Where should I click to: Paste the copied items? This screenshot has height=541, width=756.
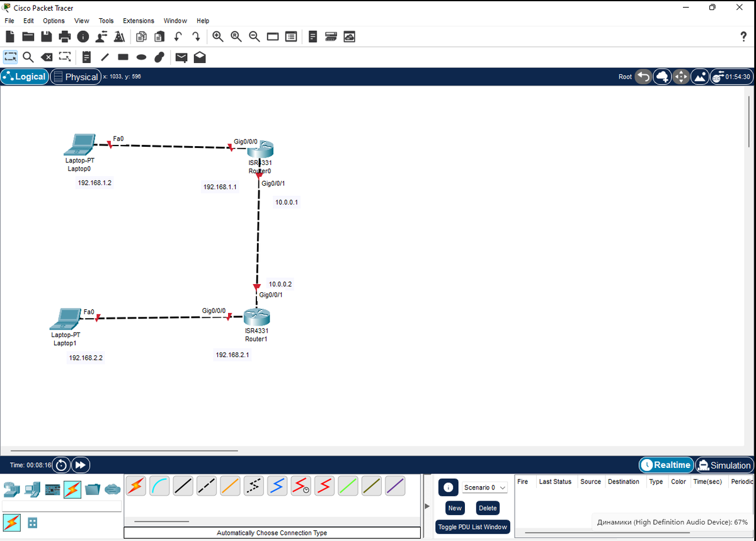(160, 37)
